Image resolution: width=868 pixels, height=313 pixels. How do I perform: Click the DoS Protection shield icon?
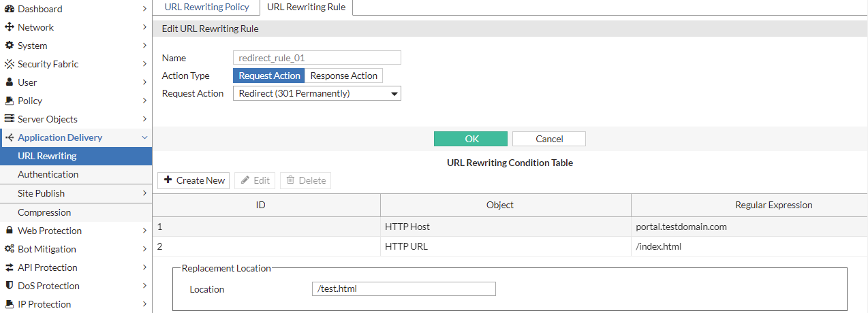(x=10, y=286)
